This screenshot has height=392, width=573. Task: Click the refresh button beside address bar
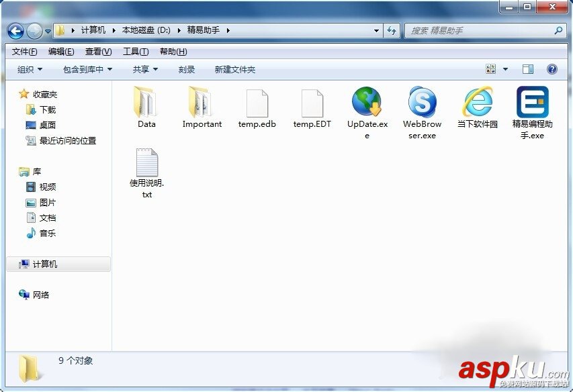pos(392,31)
